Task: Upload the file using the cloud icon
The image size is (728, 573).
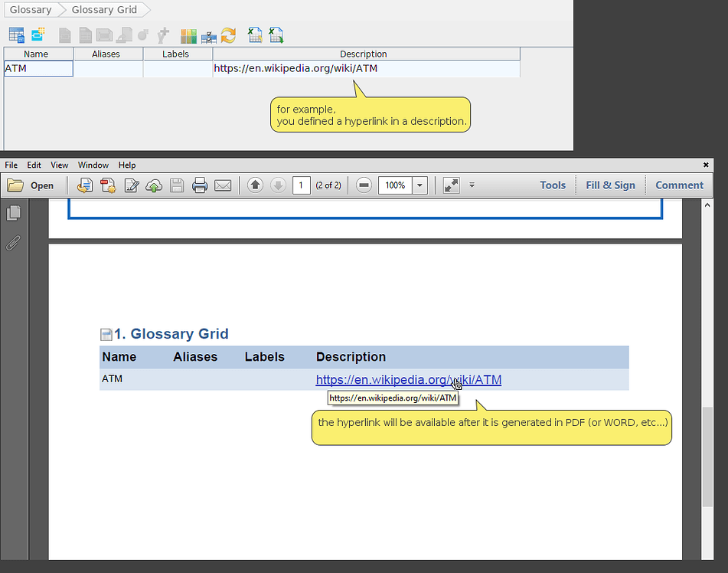Action: [154, 185]
